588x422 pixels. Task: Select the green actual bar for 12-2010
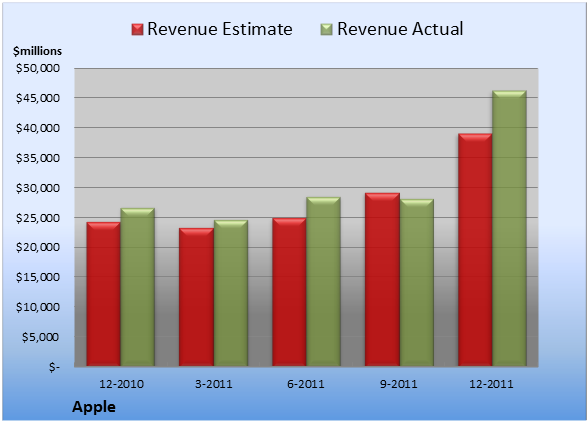(137, 287)
